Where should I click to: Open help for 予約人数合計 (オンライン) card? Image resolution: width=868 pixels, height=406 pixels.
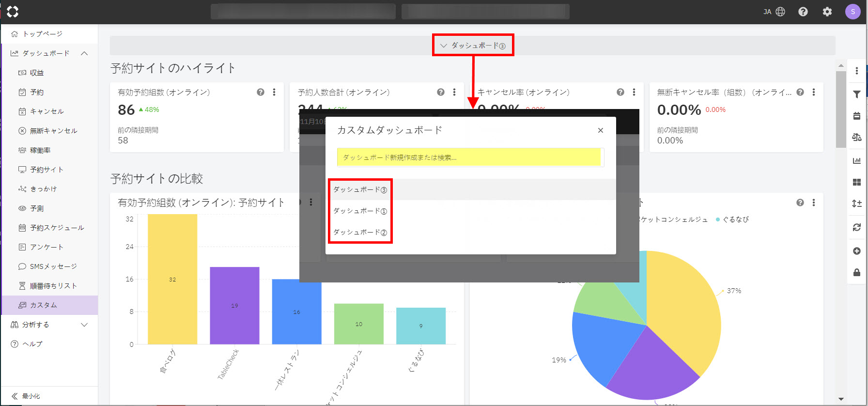(441, 92)
